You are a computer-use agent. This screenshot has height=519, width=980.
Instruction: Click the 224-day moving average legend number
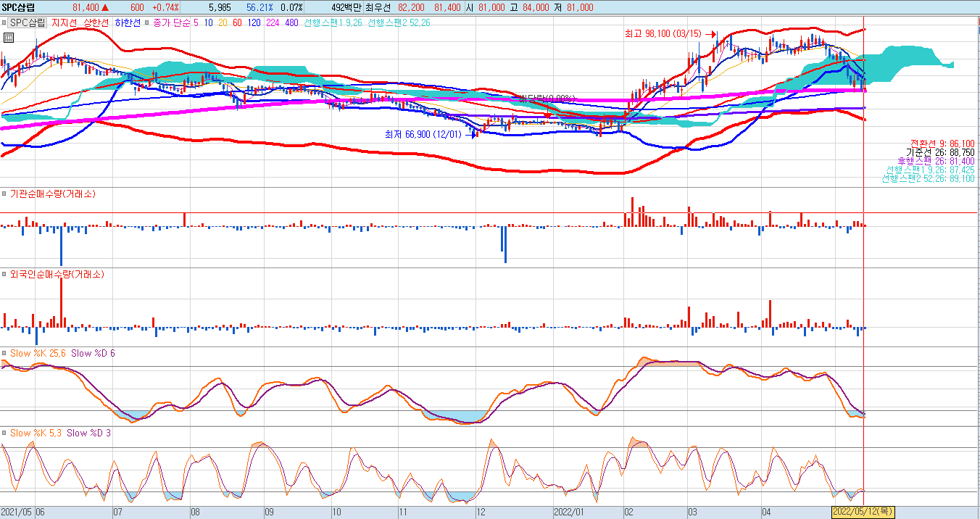tap(273, 22)
